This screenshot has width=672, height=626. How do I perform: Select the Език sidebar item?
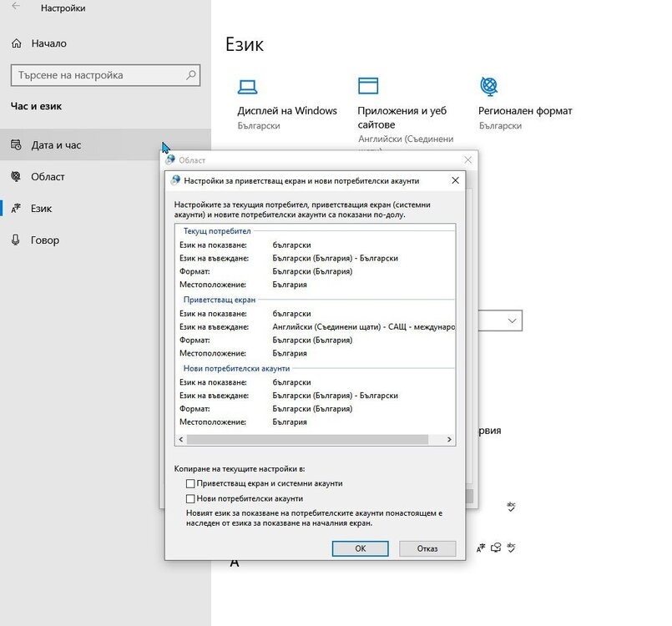pos(43,209)
